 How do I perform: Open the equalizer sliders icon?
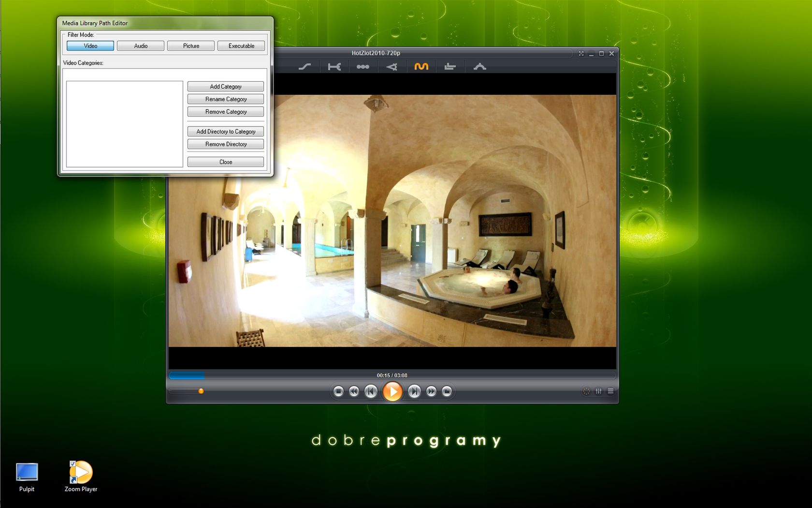(599, 391)
